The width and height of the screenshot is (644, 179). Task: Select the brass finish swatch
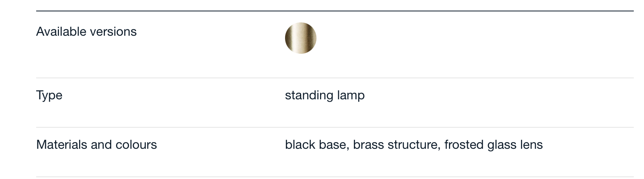[x=300, y=38]
